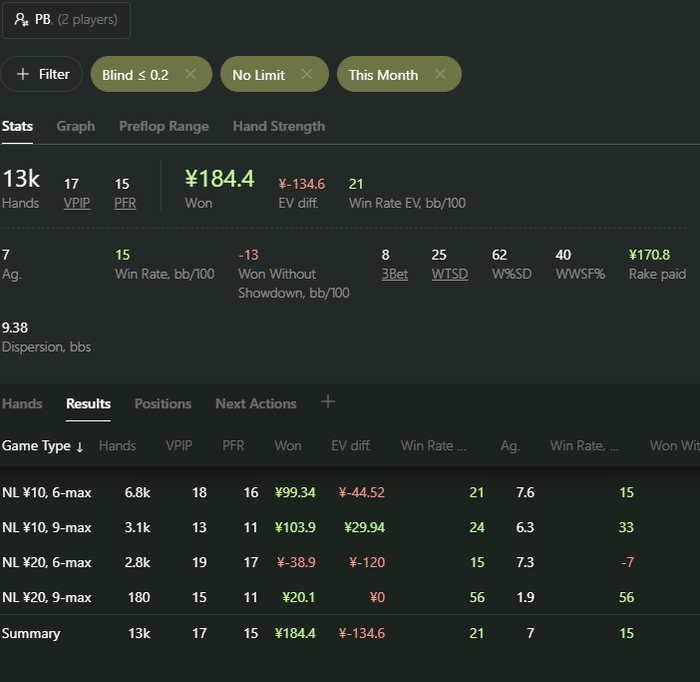Show the Next Actions tab
The height and width of the screenshot is (682, 700).
(x=256, y=404)
